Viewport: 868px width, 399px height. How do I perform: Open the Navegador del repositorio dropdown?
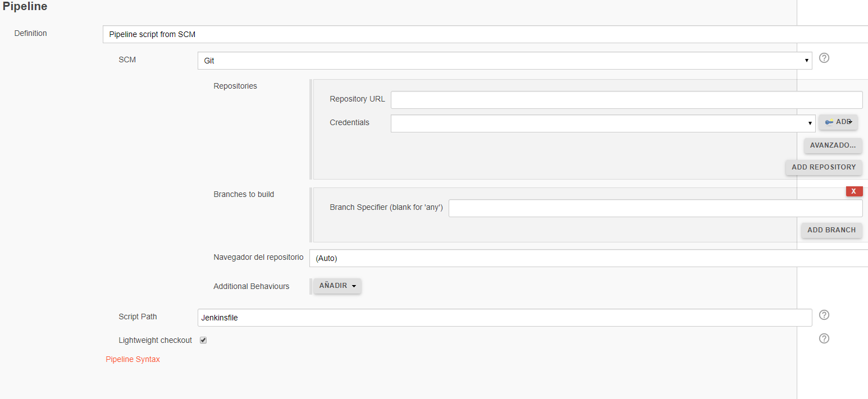pyautogui.click(x=588, y=258)
